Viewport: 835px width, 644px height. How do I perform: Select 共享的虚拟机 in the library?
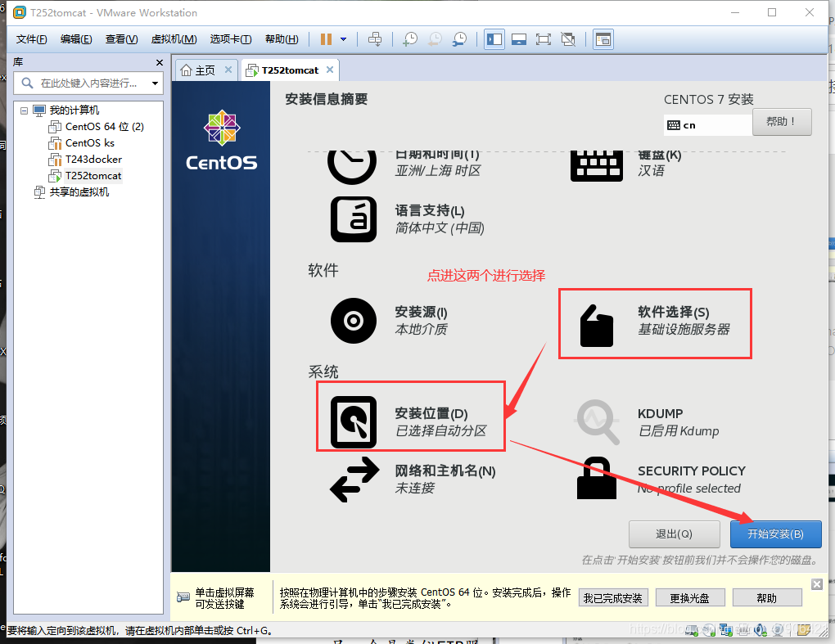[x=79, y=192]
